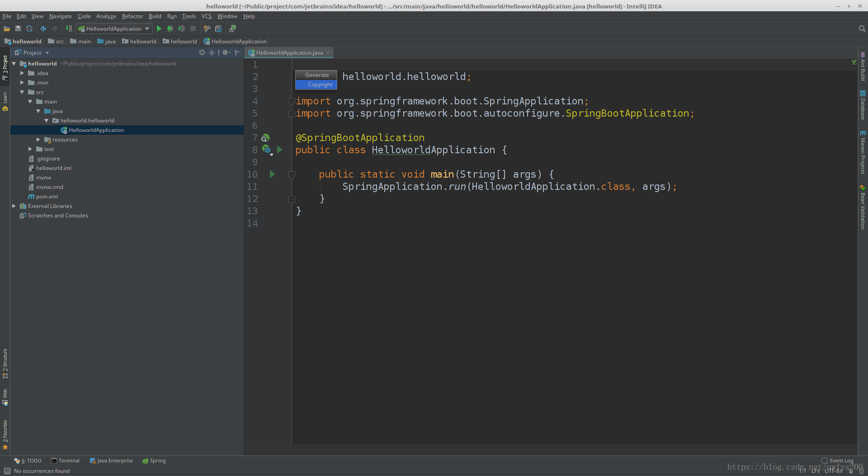Toggle the Maven Projects side panel
Viewport: 868px width, 476px height.
863,152
